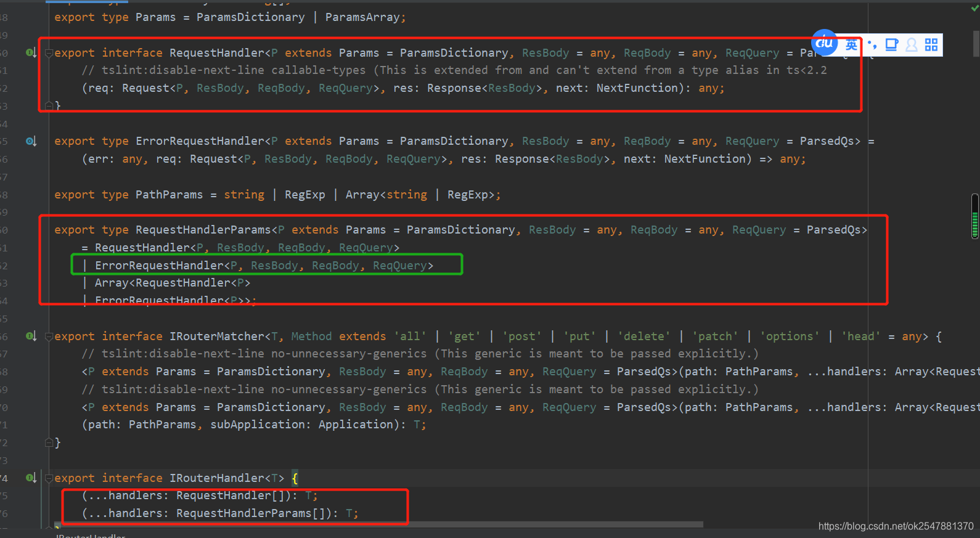This screenshot has height=538, width=980.
Task: Toggle the IME punctuation mode icon
Action: pos(872,45)
